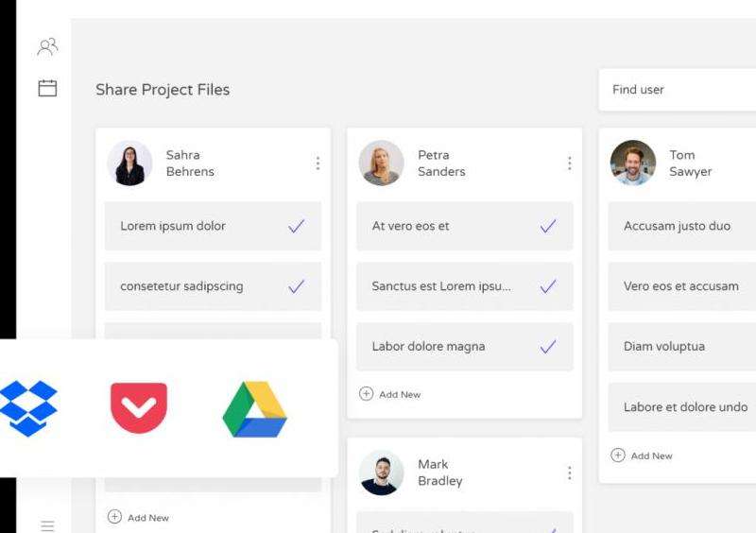This screenshot has height=533, width=756.
Task: Select the Vero eos et accusam item
Action: pyautogui.click(x=681, y=286)
